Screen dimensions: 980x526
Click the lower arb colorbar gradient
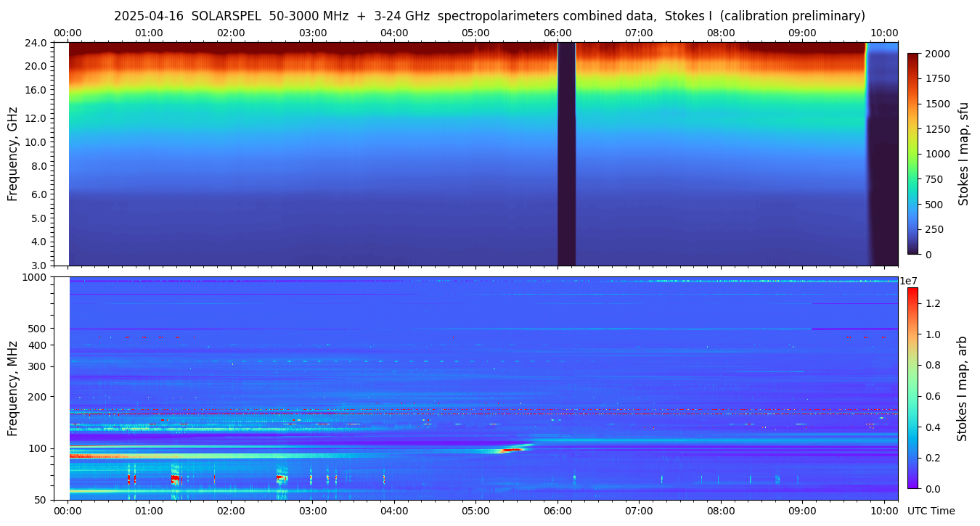(x=912, y=387)
